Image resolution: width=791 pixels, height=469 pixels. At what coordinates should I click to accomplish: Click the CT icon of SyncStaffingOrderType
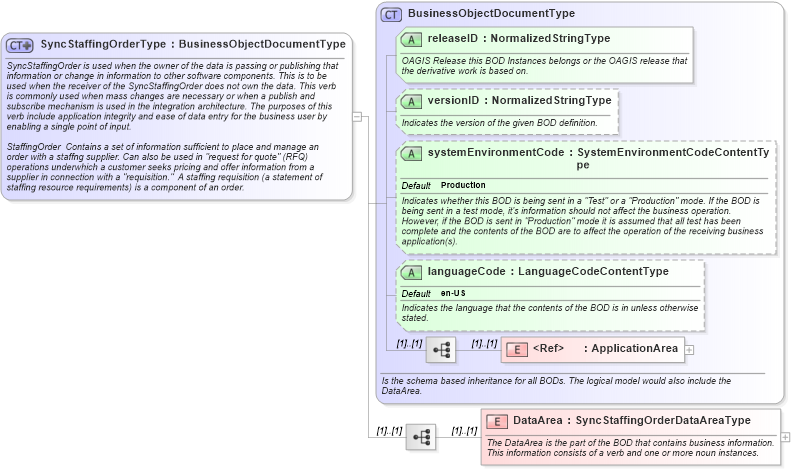pyautogui.click(x=20, y=45)
